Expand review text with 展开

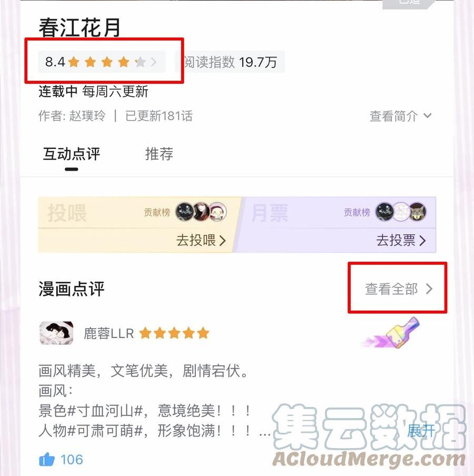[x=421, y=431]
